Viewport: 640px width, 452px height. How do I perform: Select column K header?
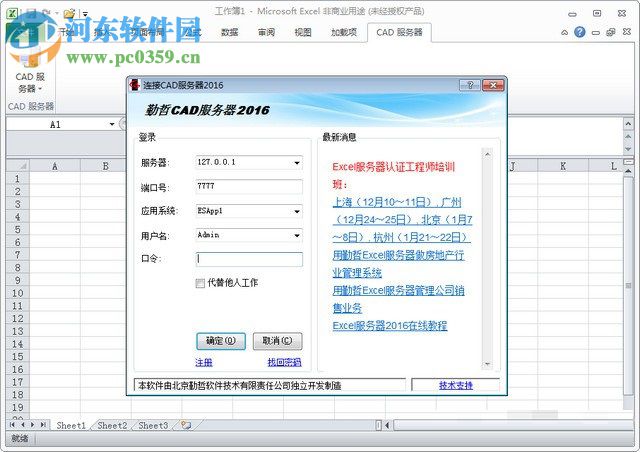(x=563, y=166)
